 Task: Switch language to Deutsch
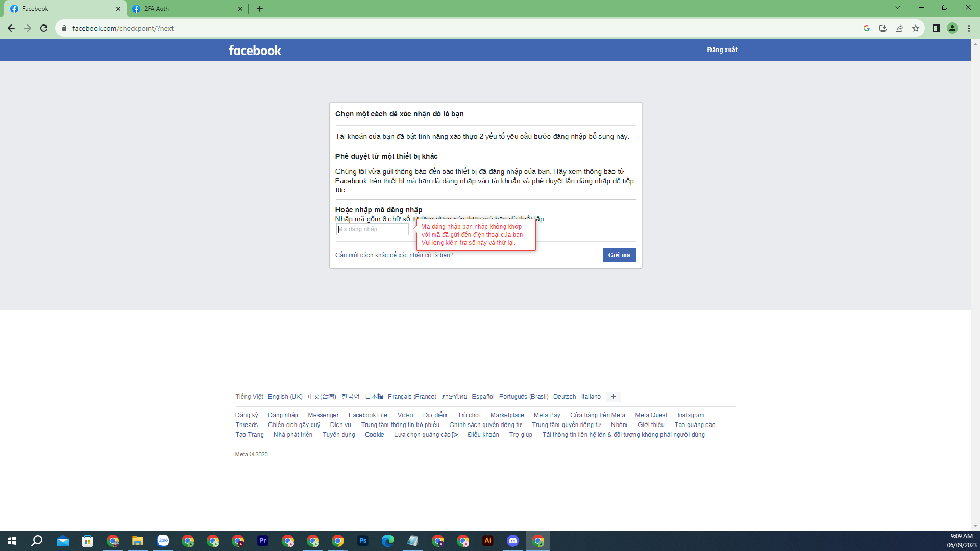pyautogui.click(x=565, y=397)
